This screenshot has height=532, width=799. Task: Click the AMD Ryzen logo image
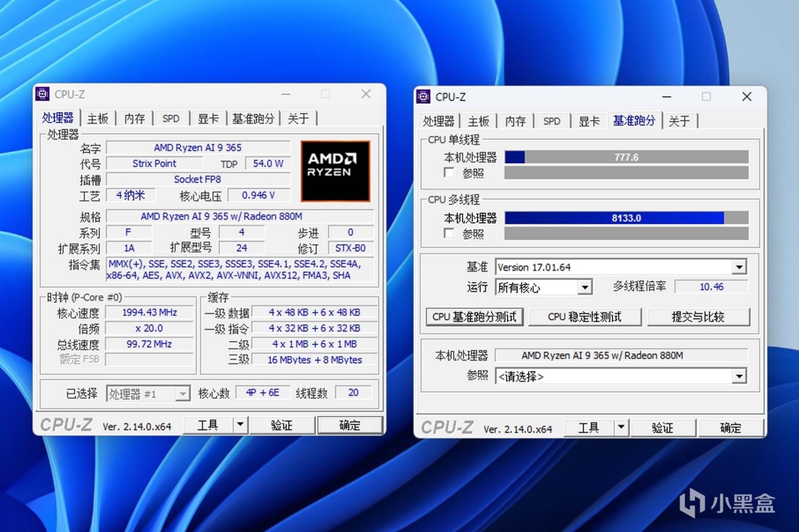[x=335, y=171]
